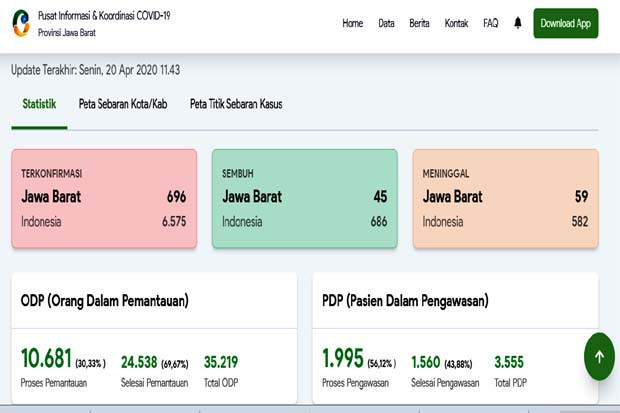Click the ODP panel heading
The width and height of the screenshot is (620, 413).
(x=104, y=301)
